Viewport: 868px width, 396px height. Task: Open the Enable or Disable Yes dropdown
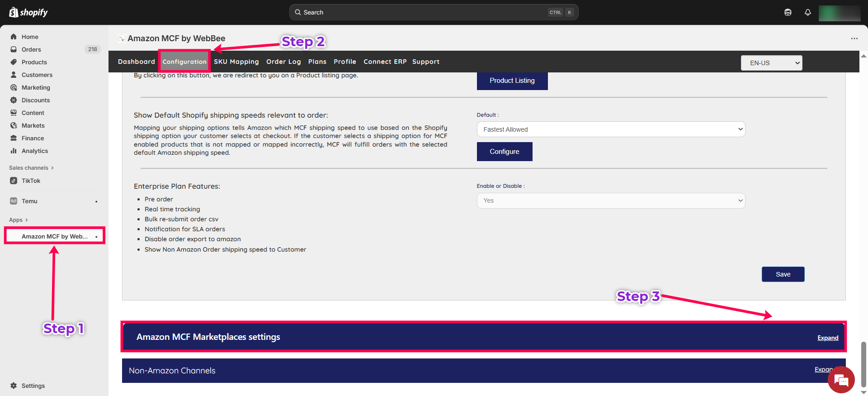click(610, 200)
